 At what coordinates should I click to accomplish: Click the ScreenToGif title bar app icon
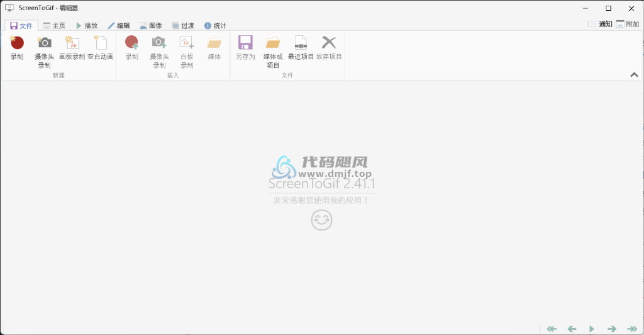[9, 8]
